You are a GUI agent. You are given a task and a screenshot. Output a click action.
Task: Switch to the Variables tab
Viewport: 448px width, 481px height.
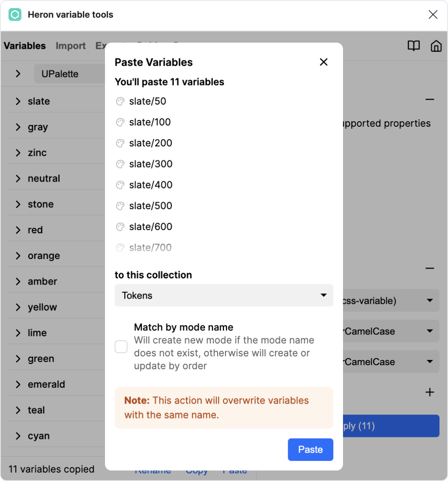pyautogui.click(x=25, y=46)
